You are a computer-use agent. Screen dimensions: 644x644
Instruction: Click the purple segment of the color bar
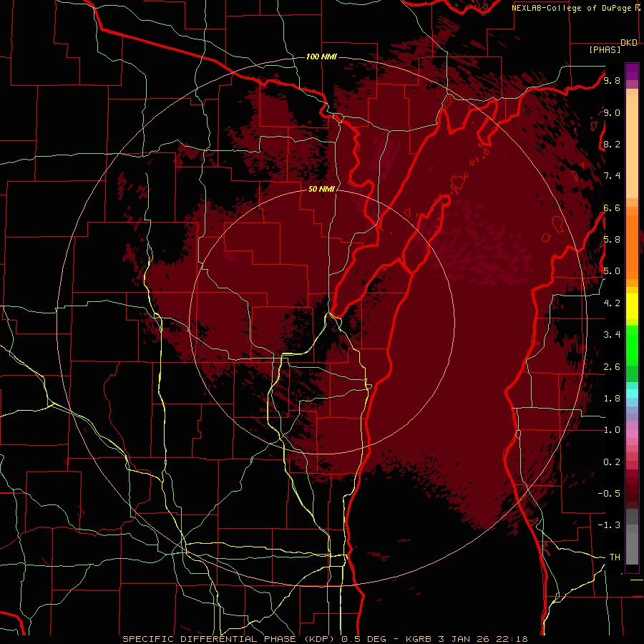point(632,72)
